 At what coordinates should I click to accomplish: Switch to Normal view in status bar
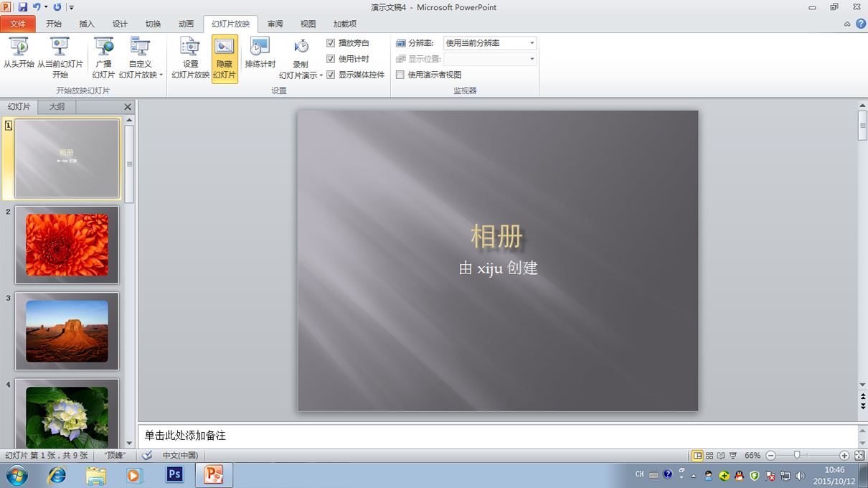click(x=697, y=456)
